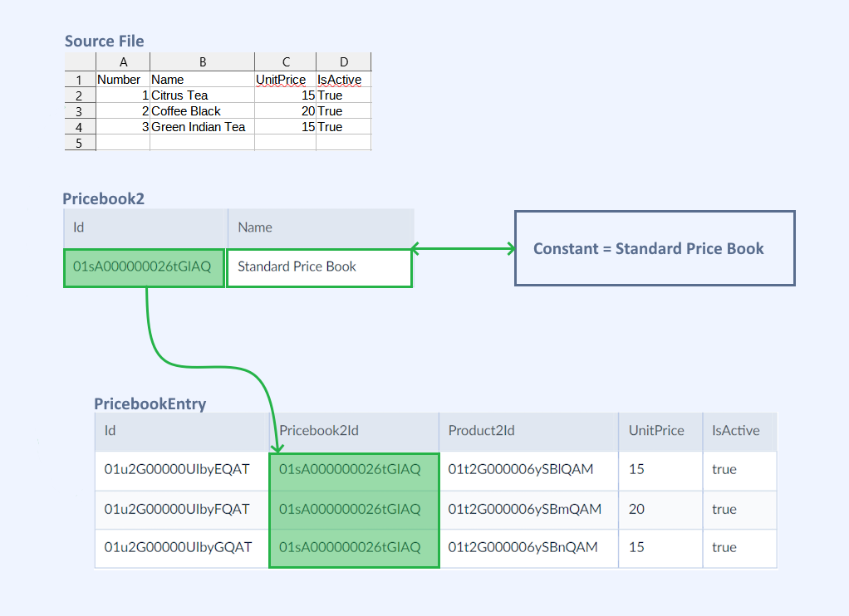Select price 15 in the Citrus Tea row
This screenshot has height=616, width=849.
tap(285, 95)
